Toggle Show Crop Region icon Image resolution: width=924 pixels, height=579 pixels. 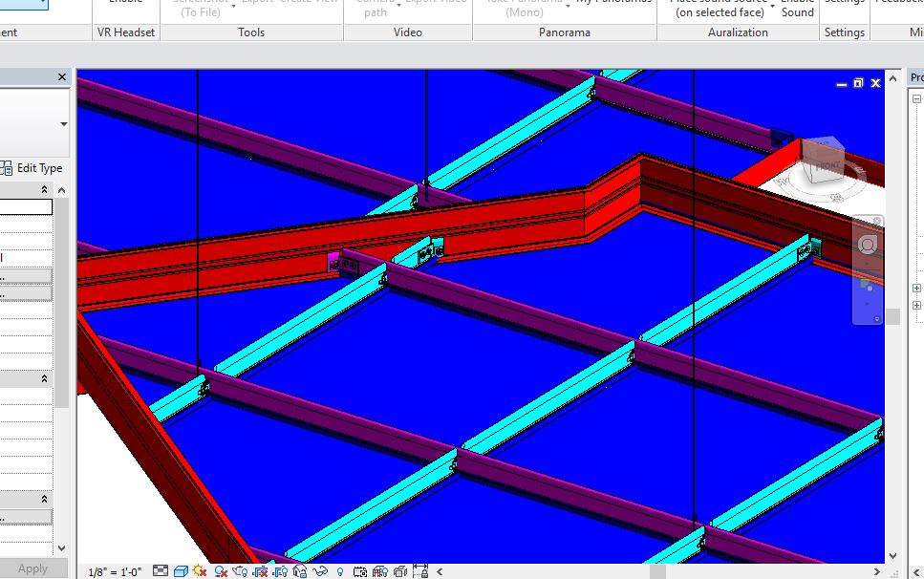click(x=280, y=571)
